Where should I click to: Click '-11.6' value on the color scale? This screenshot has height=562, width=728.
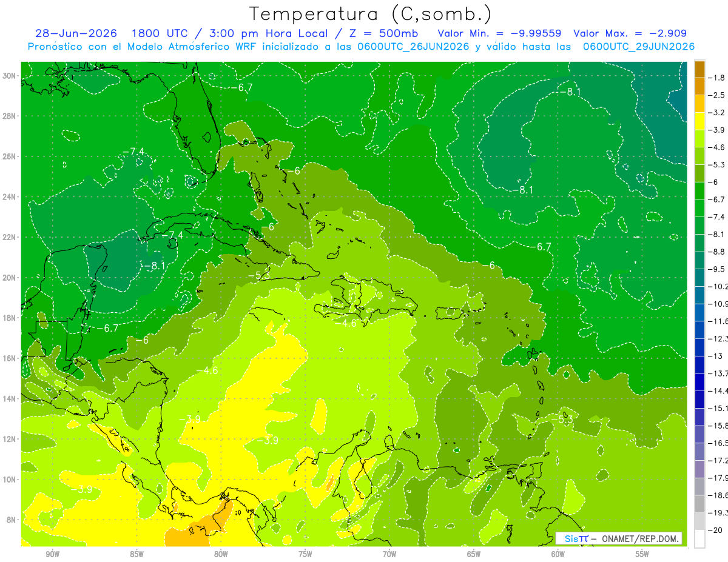coord(719,321)
